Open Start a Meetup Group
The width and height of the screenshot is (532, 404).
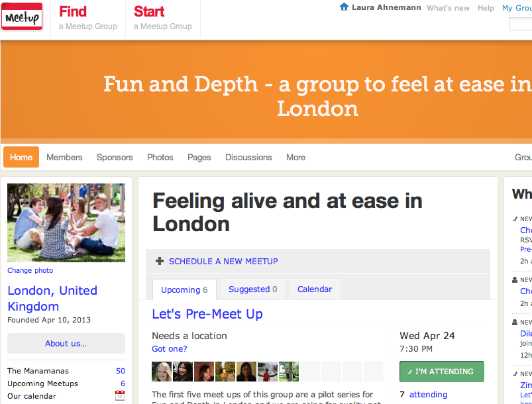point(162,18)
